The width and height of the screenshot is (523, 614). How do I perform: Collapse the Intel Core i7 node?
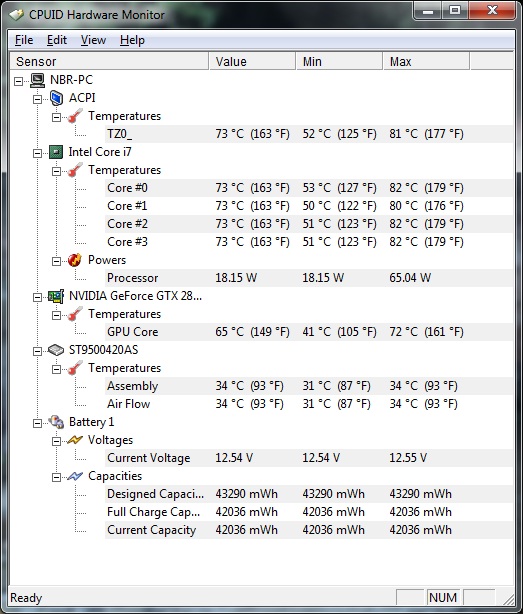38,154
